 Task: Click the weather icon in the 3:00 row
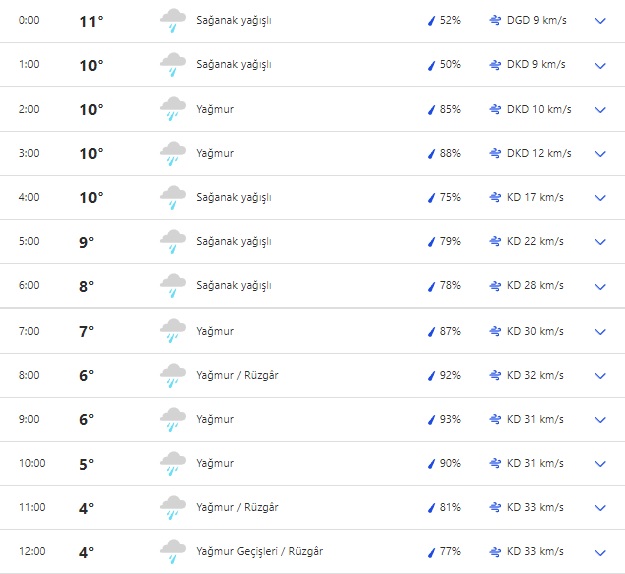click(x=173, y=154)
